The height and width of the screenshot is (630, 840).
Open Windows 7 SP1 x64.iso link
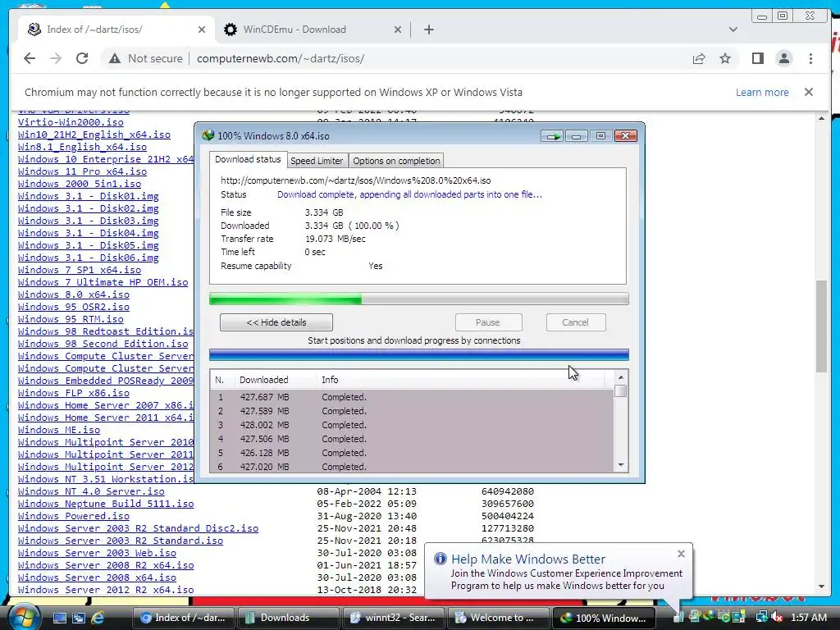coord(80,270)
